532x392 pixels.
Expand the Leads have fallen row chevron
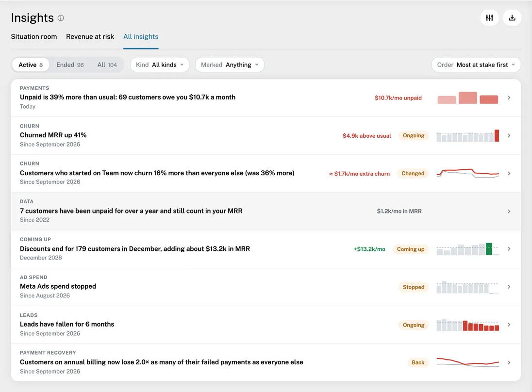509,325
